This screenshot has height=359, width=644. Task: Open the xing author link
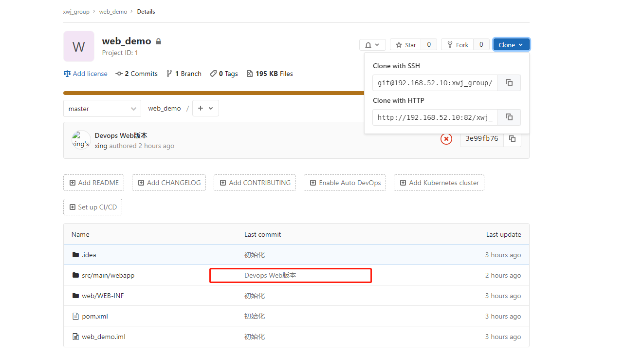[x=101, y=146]
